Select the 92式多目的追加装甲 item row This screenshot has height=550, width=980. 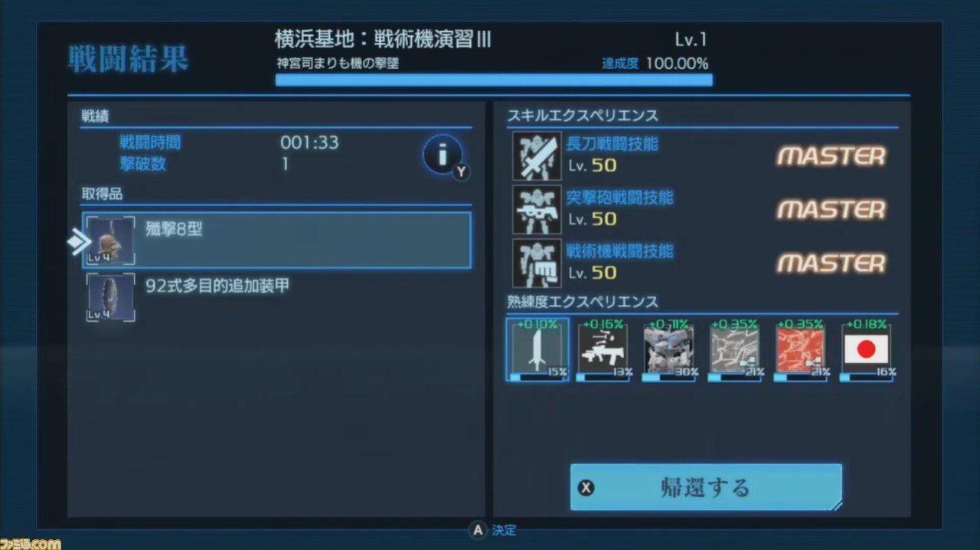pos(276,296)
